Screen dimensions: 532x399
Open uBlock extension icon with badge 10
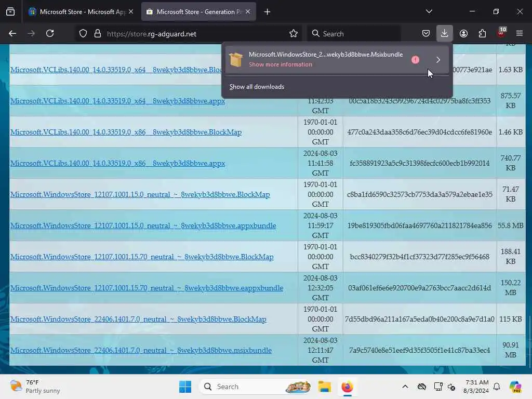pyautogui.click(x=501, y=33)
